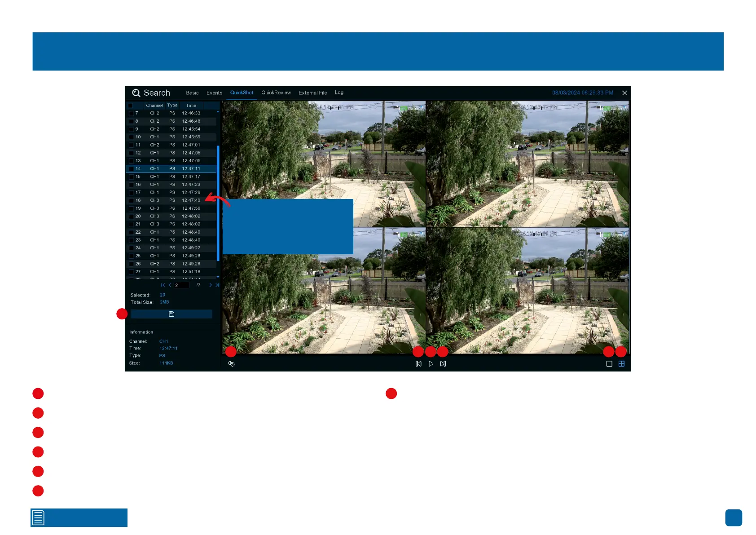This screenshot has width=756, height=535.
Task: Select row 15 time 12:47:17
Action: point(191,177)
